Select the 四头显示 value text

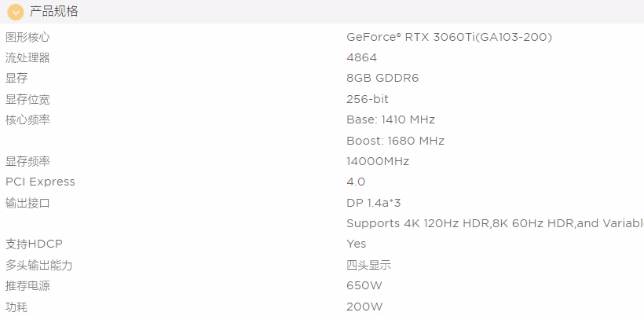pos(368,265)
